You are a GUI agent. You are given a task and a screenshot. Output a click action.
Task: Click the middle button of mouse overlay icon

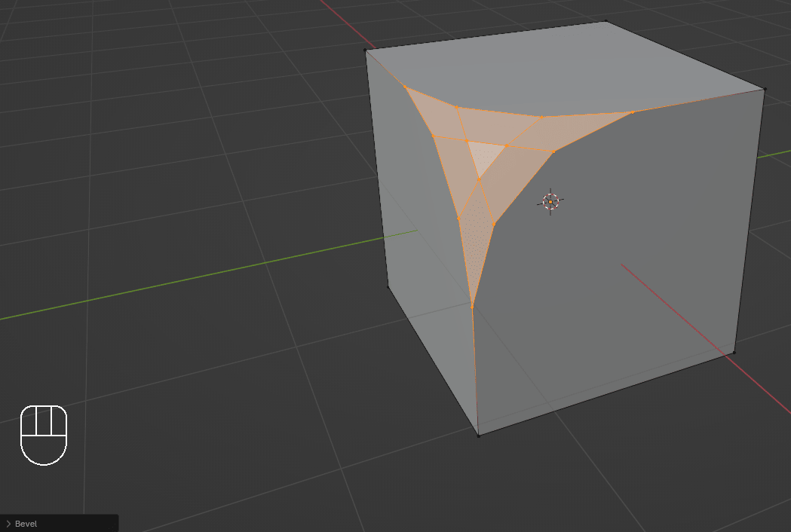tap(44, 420)
